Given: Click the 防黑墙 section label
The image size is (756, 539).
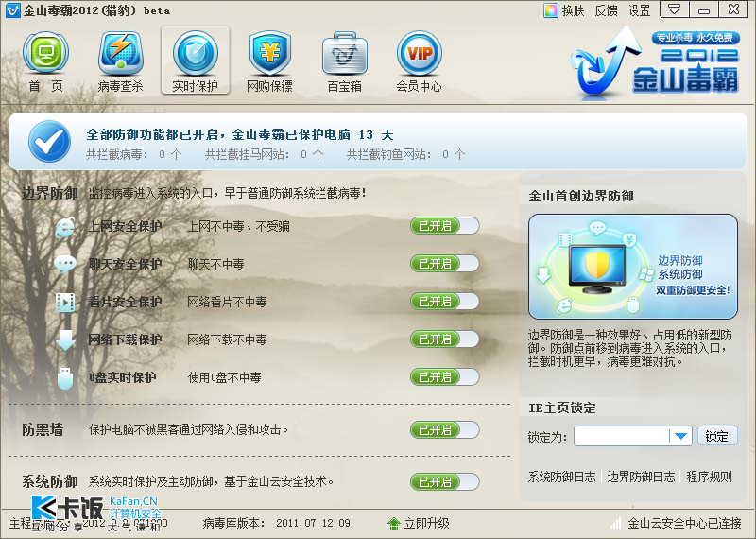Looking at the screenshot, I should [43, 429].
